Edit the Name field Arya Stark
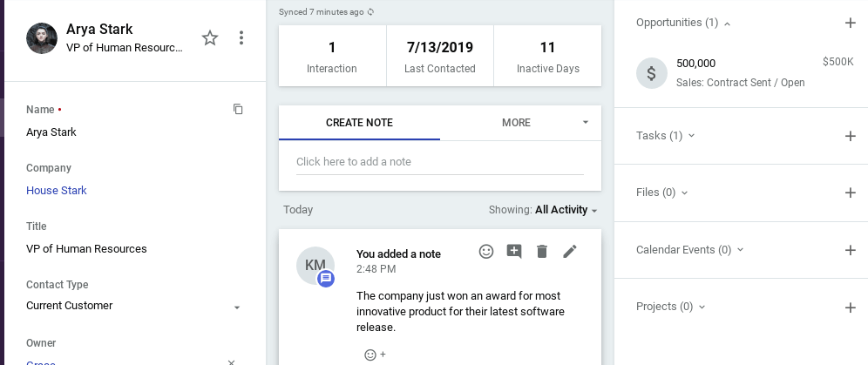Viewport: 868px width, 365px height. point(51,132)
